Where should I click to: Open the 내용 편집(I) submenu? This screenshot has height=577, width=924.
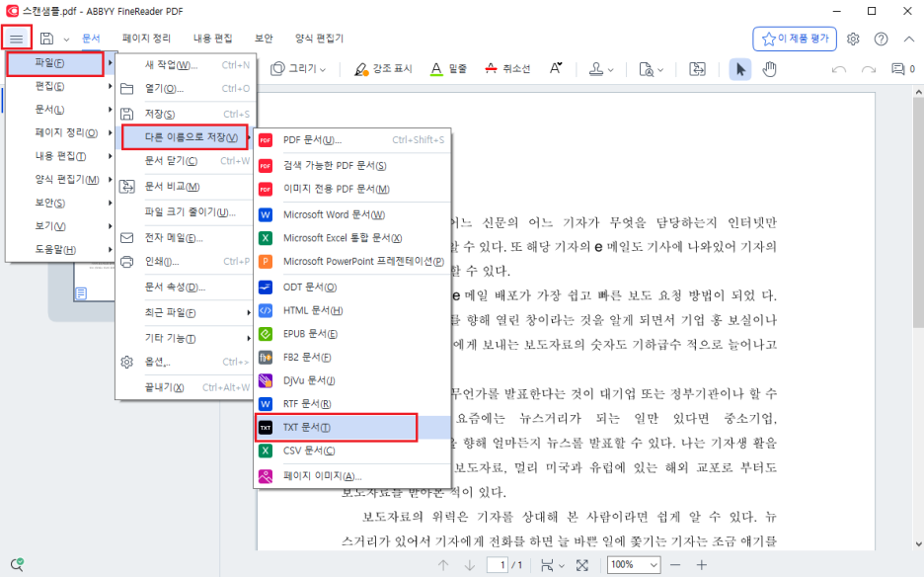[59, 156]
